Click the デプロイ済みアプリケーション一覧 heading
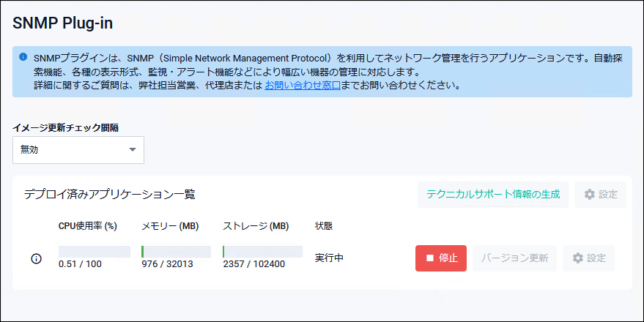Image resolution: width=644 pixels, height=322 pixels. [109, 195]
